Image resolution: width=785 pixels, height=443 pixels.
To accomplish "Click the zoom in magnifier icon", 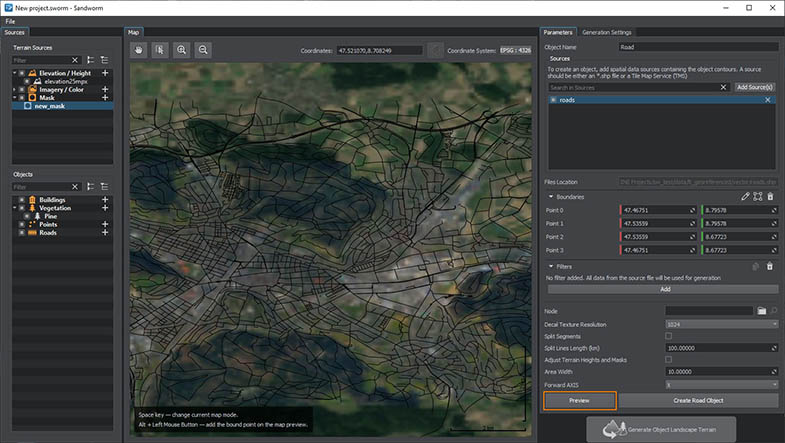I will click(181, 49).
